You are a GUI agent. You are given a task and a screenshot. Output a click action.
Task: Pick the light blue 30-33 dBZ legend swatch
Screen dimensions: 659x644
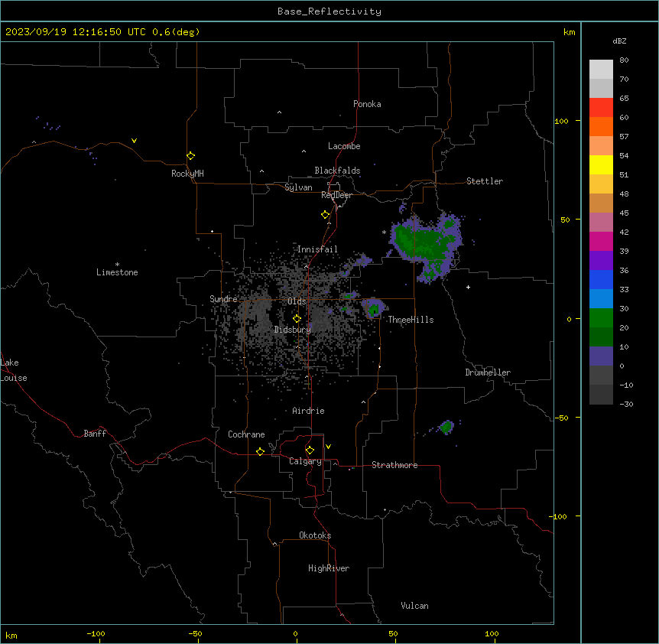coord(601,299)
